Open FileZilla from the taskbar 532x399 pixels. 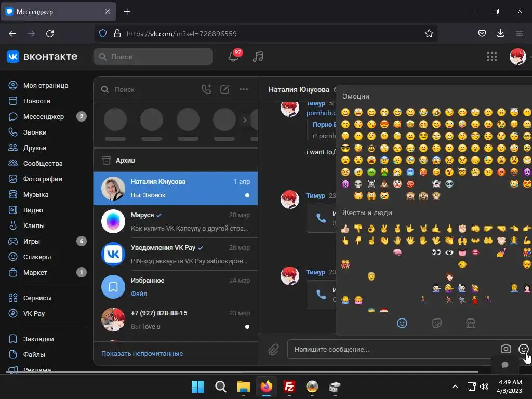(289, 387)
